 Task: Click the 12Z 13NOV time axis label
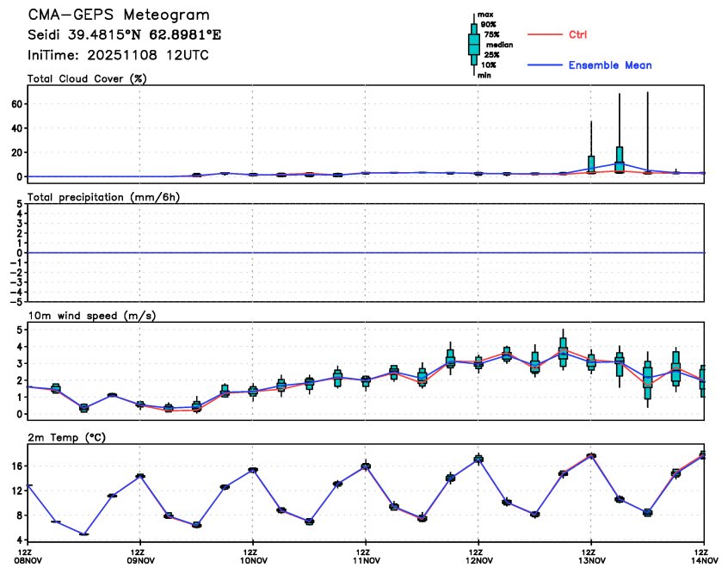[591, 556]
